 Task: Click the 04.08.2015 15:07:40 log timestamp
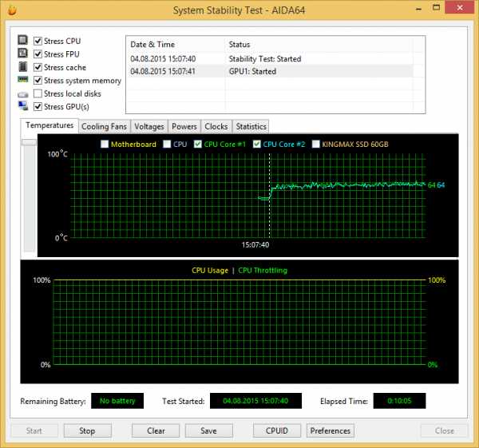coord(163,58)
